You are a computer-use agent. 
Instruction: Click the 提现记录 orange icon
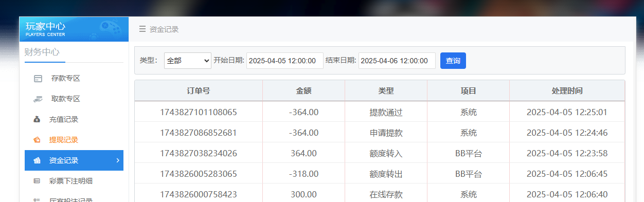[37, 140]
